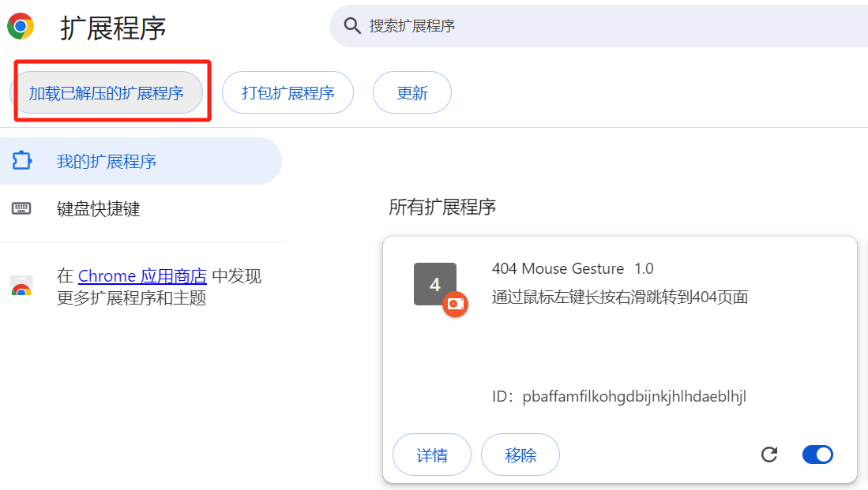Toggle off the 404 Mouse Gesture extension
Viewport: 868px width, 490px height.
coord(817,454)
